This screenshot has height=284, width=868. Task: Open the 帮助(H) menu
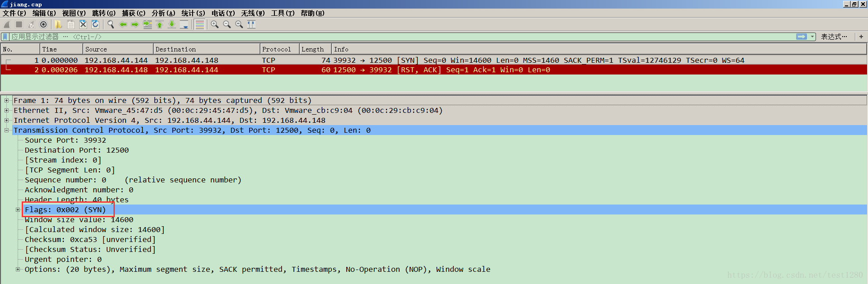tap(312, 13)
